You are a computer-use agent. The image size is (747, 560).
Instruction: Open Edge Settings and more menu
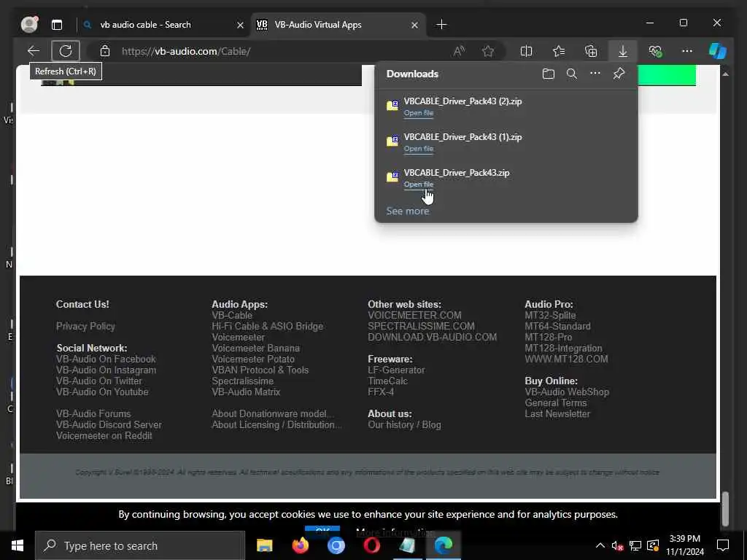point(686,51)
